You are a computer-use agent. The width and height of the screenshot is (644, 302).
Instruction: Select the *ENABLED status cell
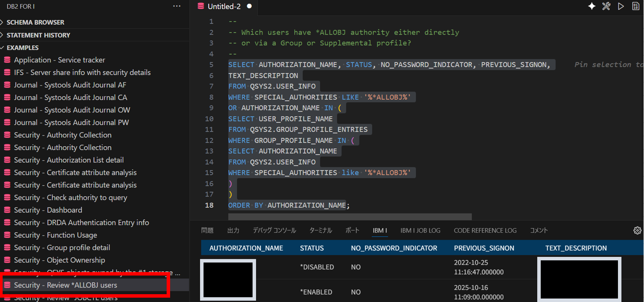(x=316, y=292)
